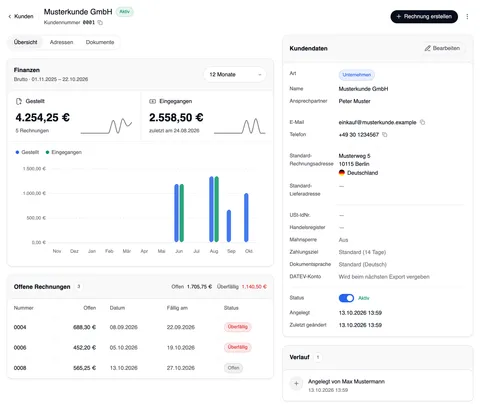The width and height of the screenshot is (480, 408).
Task: Click the Aktiv badge next to customer name
Action: 125,12
